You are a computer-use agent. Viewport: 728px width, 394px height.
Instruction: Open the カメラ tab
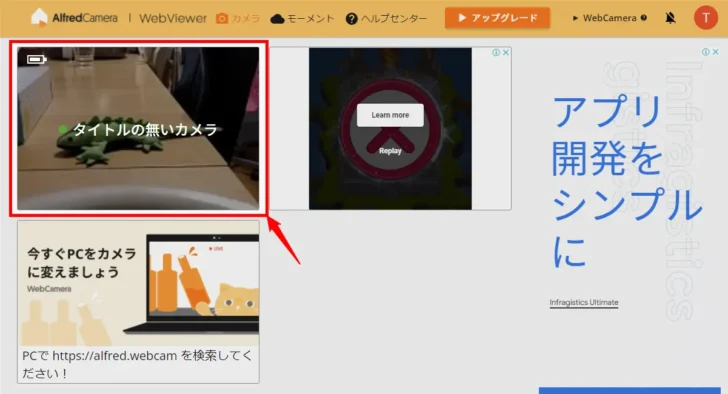pyautogui.click(x=238, y=19)
